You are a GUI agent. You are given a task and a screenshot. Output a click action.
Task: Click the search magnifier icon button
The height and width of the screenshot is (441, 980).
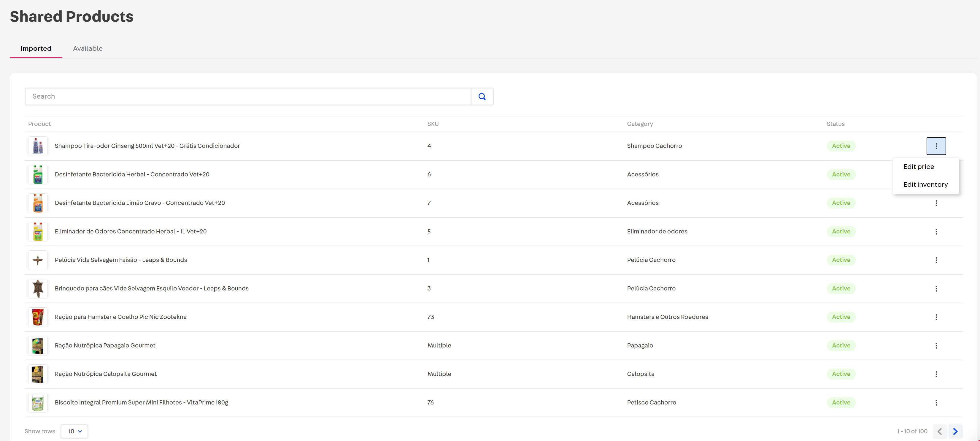tap(482, 96)
